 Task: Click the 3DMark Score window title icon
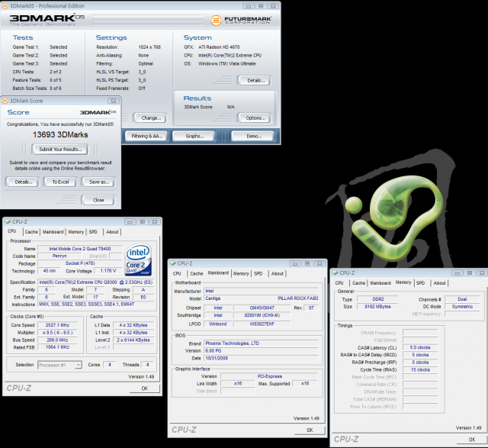(x=5, y=101)
